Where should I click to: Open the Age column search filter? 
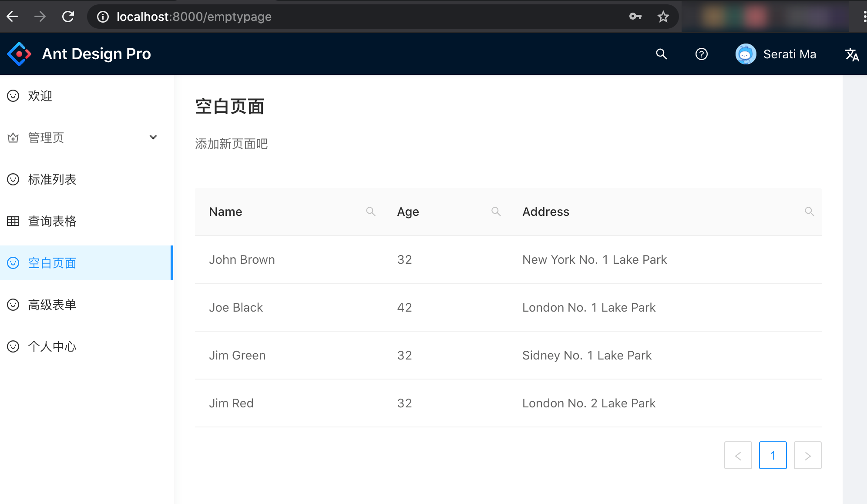(496, 212)
